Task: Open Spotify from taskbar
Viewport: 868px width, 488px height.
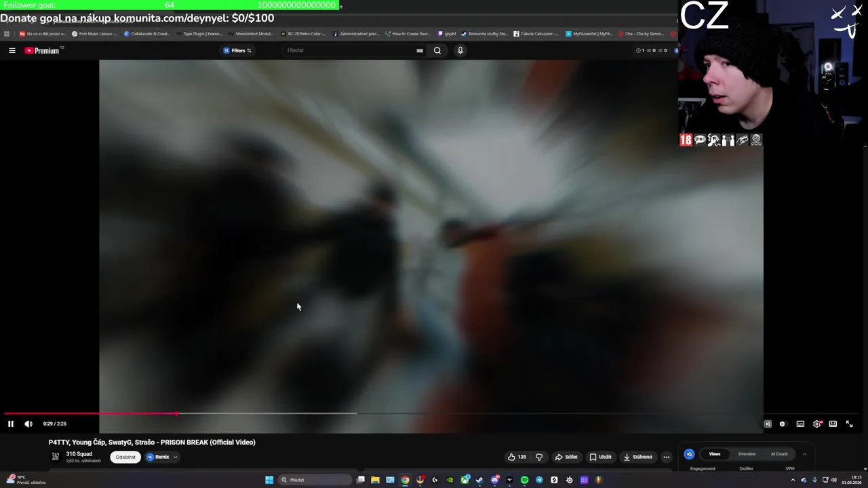Action: [x=524, y=480]
